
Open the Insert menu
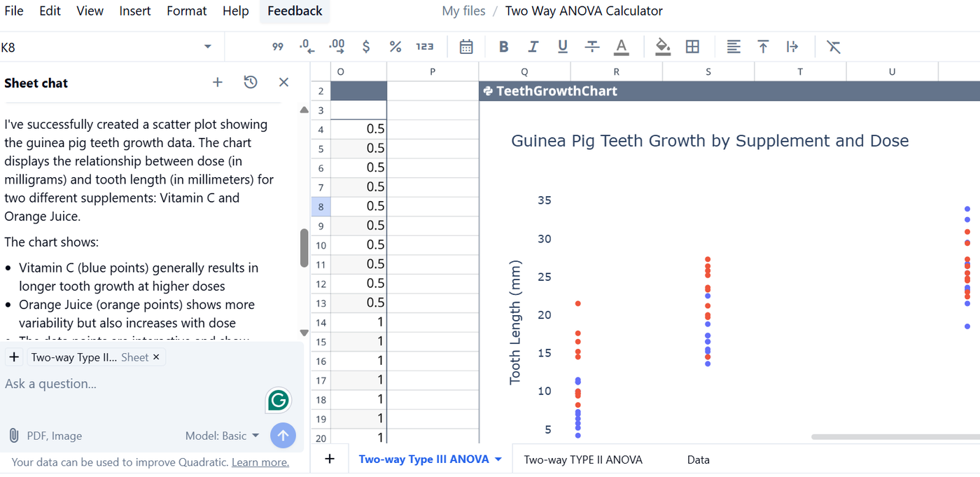[x=135, y=11]
